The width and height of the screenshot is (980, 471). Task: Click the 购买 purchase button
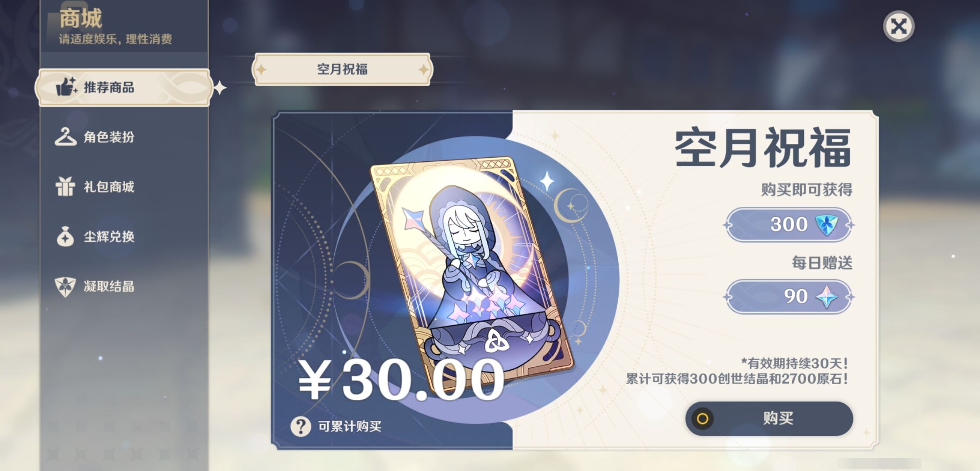coord(769,418)
